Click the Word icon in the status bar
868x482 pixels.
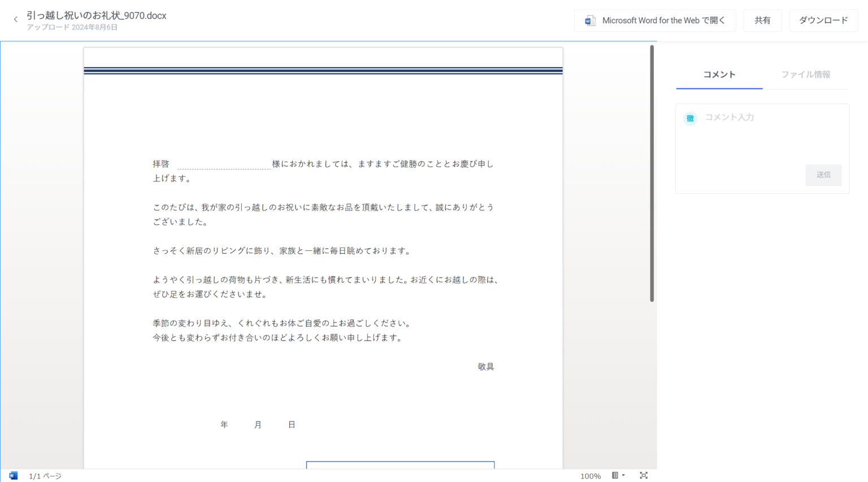tap(13, 476)
